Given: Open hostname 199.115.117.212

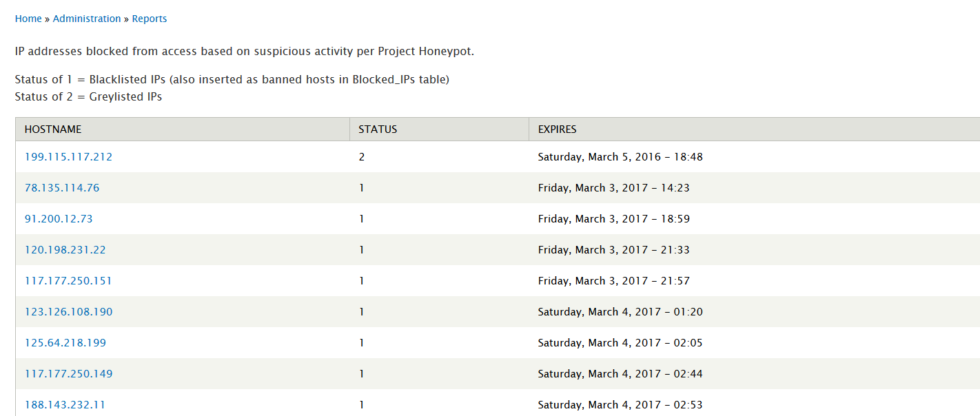Looking at the screenshot, I should [68, 157].
